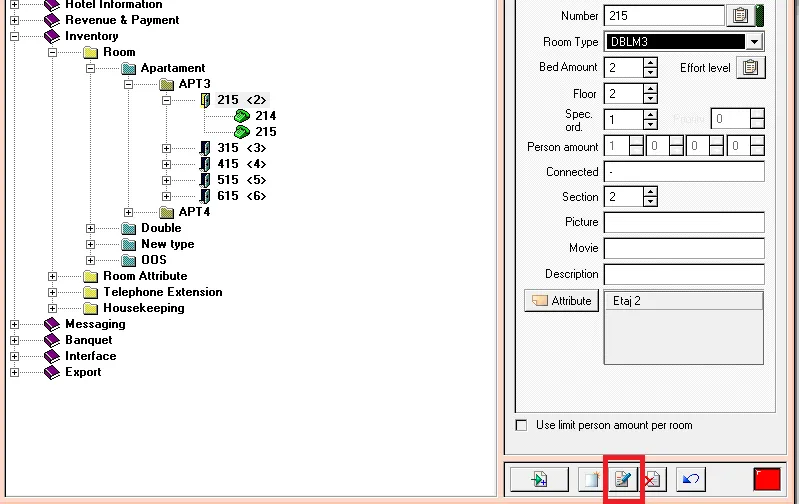Click the Attribute button
The height and width of the screenshot is (504, 799).
point(562,301)
